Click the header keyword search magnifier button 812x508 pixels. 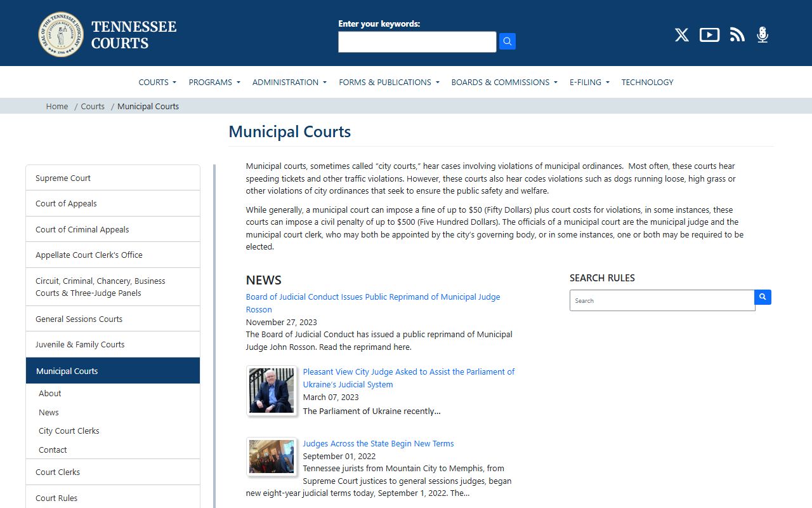tap(507, 41)
